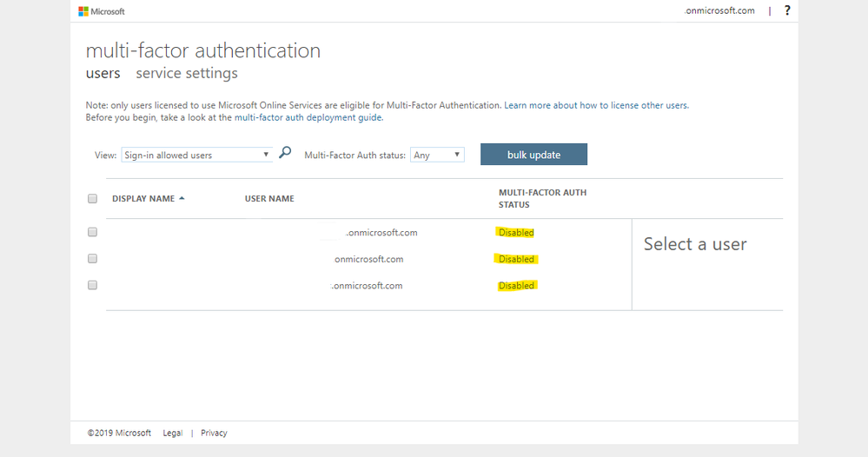The width and height of the screenshot is (868, 457).
Task: Toggle the select-all users checkbox in header
Action: [x=93, y=198]
